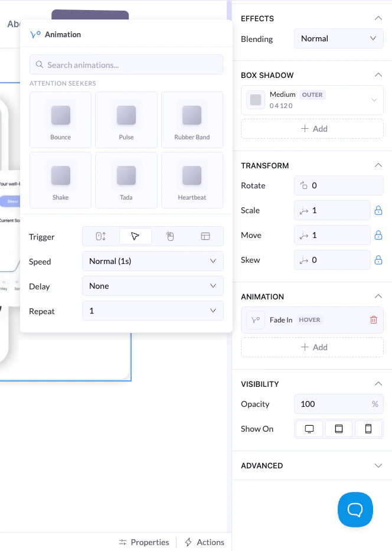Viewport: 392px width, 551px height.
Task: Choose the Rubber Band animation
Action: [x=192, y=120]
